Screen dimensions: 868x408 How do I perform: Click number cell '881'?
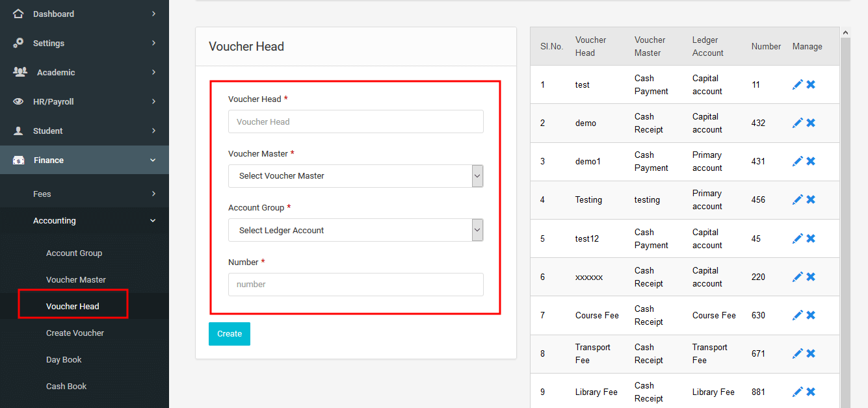click(758, 392)
